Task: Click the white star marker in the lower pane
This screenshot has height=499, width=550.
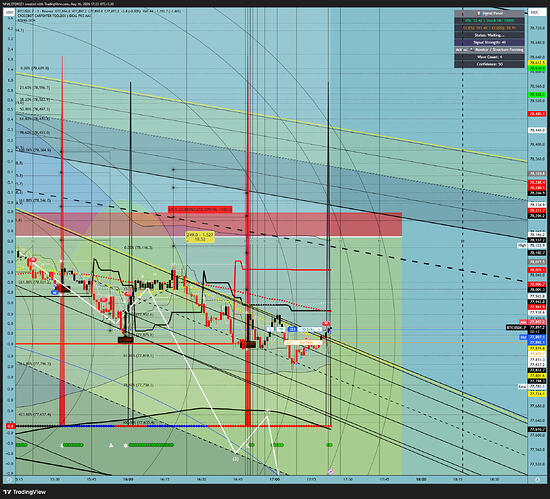Action: (126, 445)
